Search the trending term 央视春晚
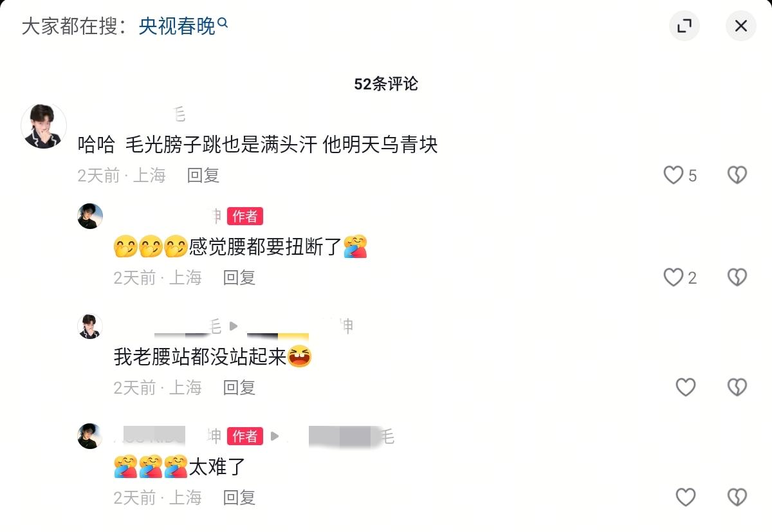 [177, 26]
